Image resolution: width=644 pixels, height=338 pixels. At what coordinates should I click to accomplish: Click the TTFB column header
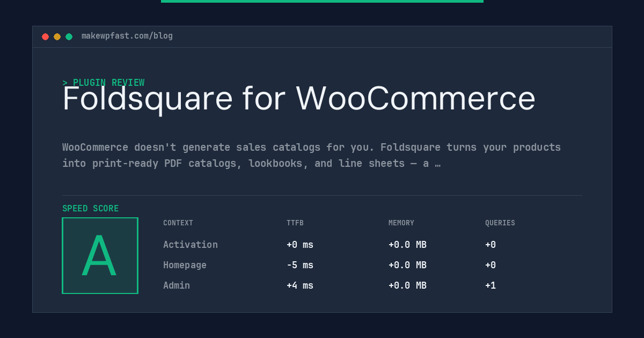click(x=295, y=223)
